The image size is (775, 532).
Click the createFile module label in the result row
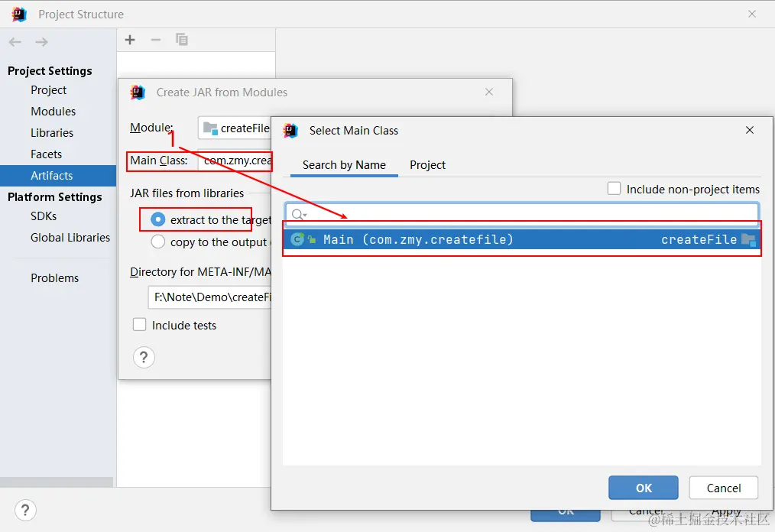tap(699, 239)
